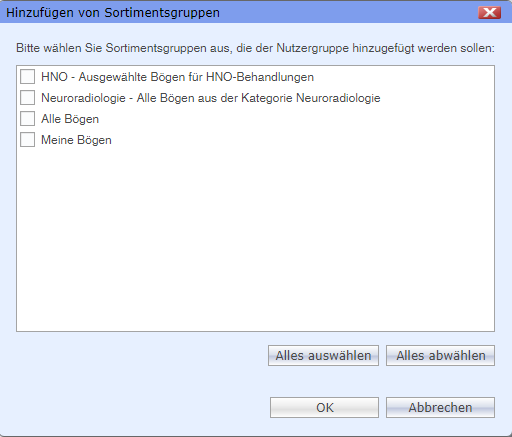
Task: Click 'Bitte wählen Sie' at the instruction start
Action: point(59,48)
